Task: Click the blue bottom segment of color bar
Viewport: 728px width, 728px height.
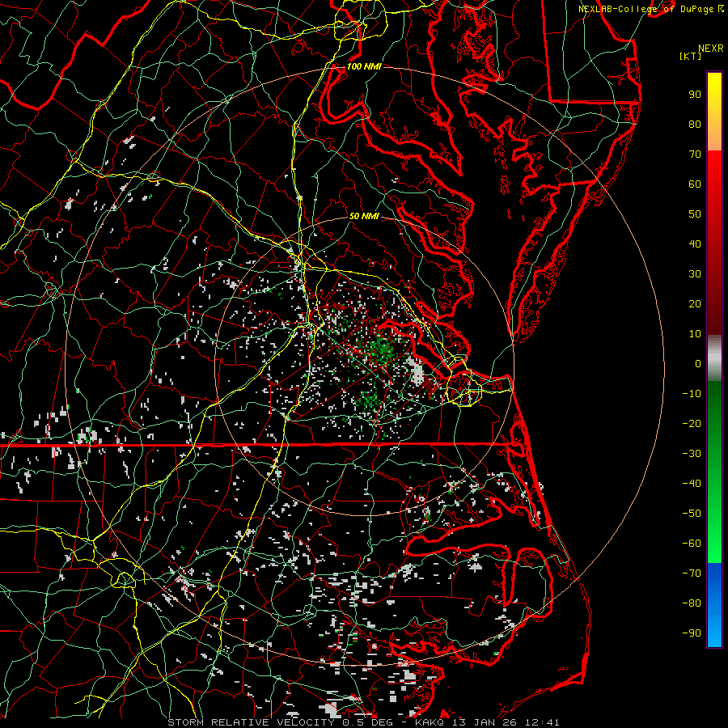Action: click(714, 605)
